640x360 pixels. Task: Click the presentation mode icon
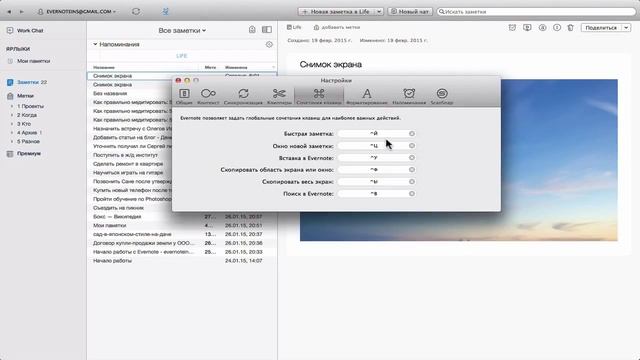point(527,28)
